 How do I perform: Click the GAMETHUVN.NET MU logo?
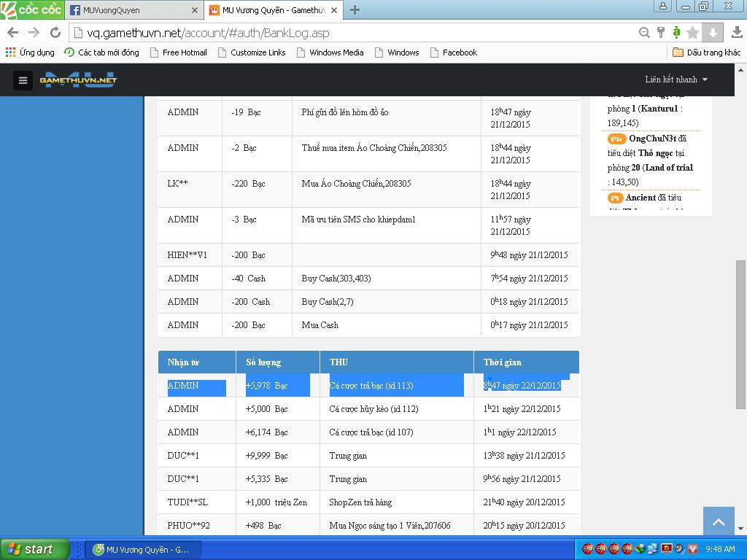click(78, 79)
